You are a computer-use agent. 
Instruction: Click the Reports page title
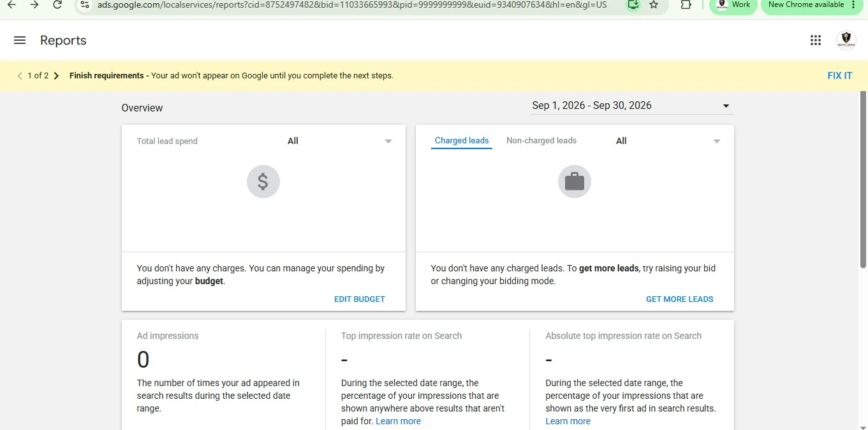point(63,40)
